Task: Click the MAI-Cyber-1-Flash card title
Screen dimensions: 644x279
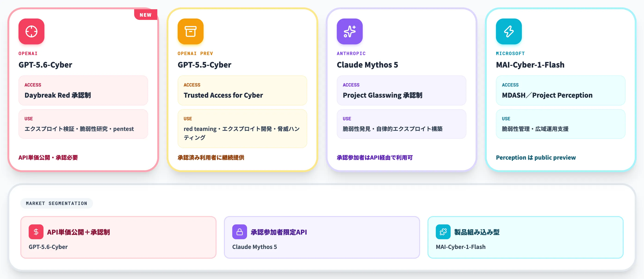Action: [x=530, y=65]
